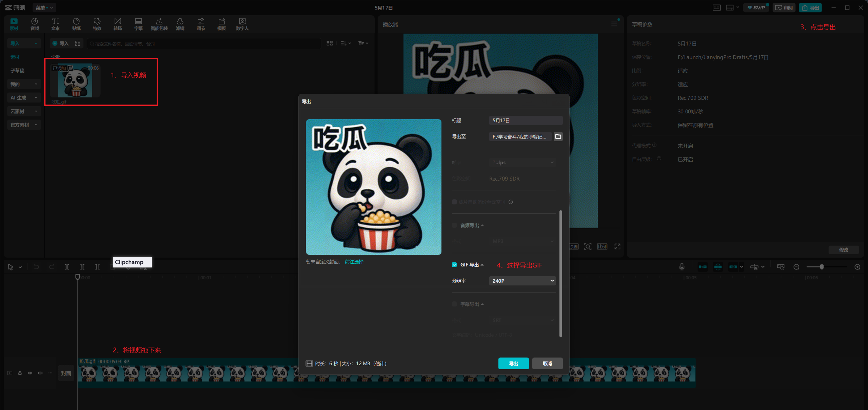Select 子草稿 in the sidebar
The image size is (868, 410).
point(17,71)
